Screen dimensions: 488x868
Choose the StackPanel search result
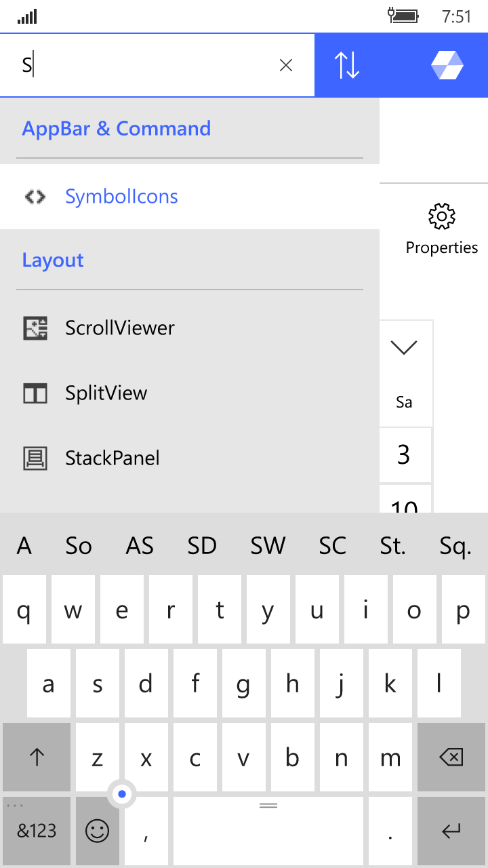pos(113,458)
